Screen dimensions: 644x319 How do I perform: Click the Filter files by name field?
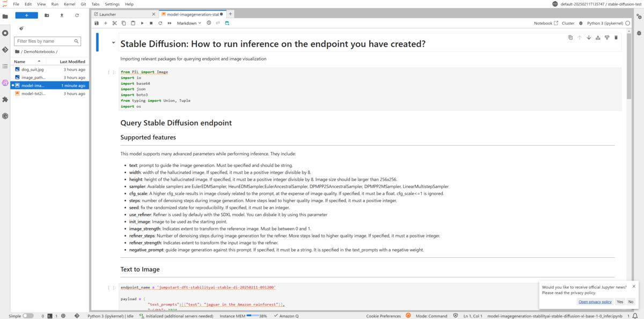pos(47,41)
